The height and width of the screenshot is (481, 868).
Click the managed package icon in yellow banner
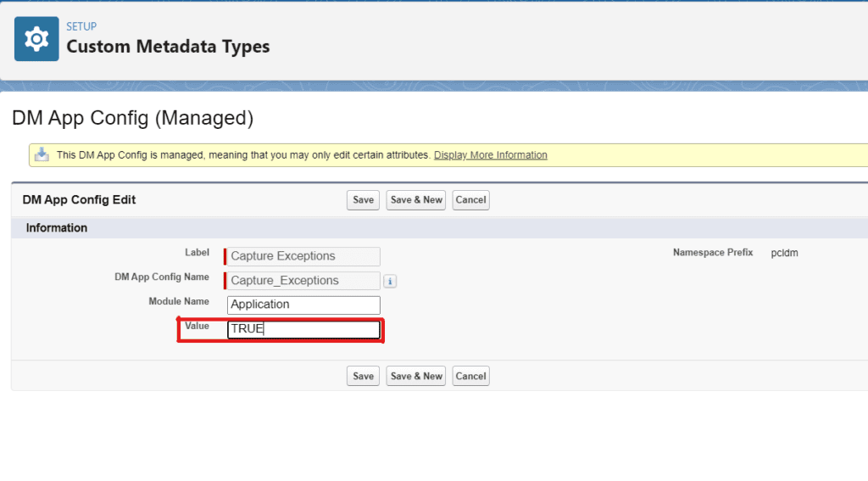point(42,154)
